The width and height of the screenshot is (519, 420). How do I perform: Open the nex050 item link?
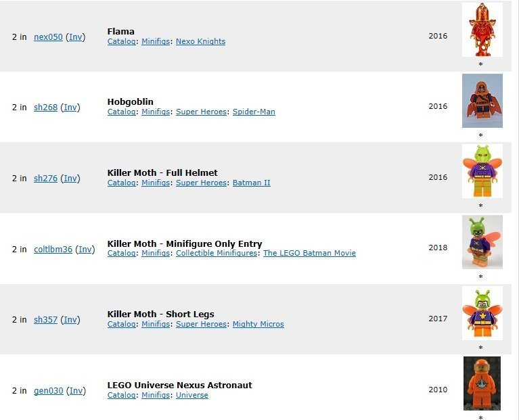coord(48,37)
